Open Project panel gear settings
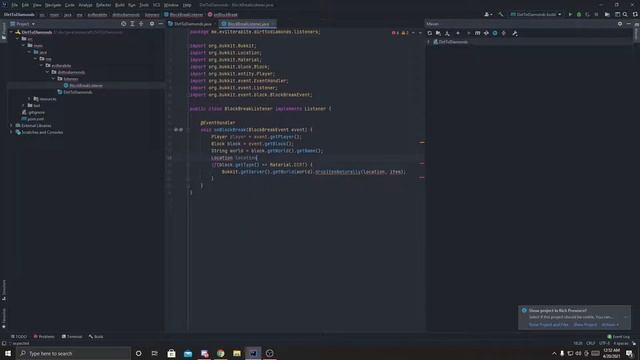 coord(151,24)
